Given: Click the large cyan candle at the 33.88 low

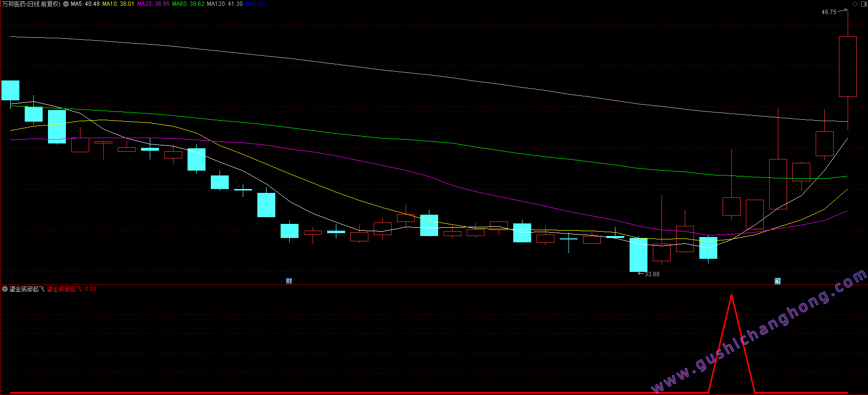Looking at the screenshot, I should (x=638, y=255).
